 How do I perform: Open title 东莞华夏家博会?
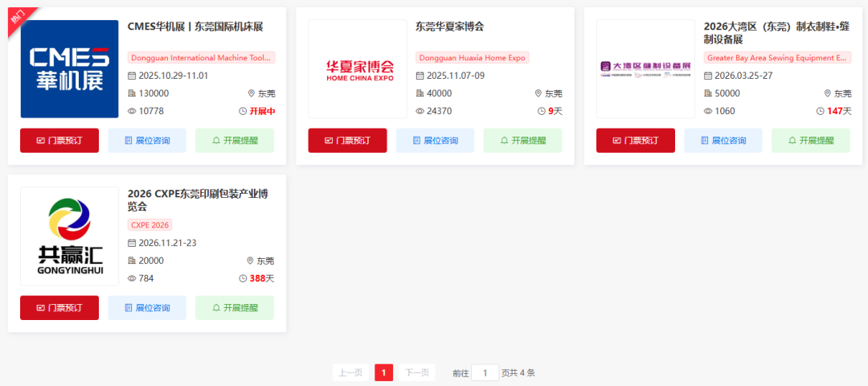pyautogui.click(x=449, y=27)
